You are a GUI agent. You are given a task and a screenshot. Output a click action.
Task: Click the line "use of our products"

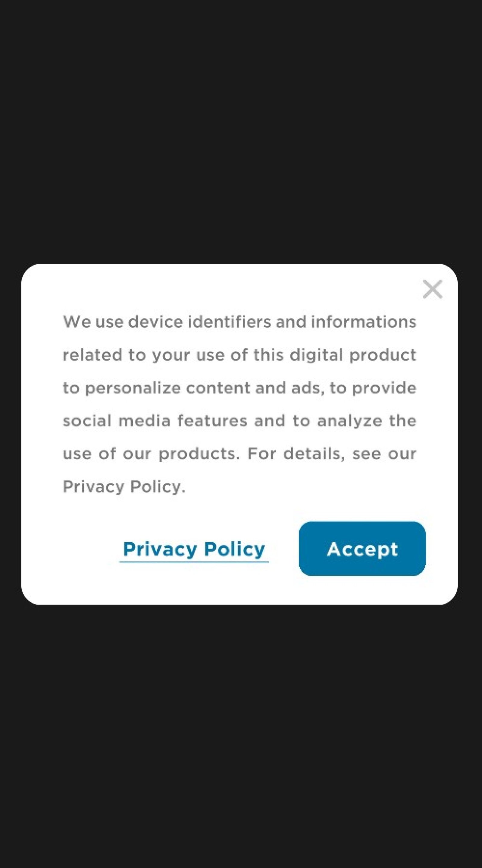point(239,454)
